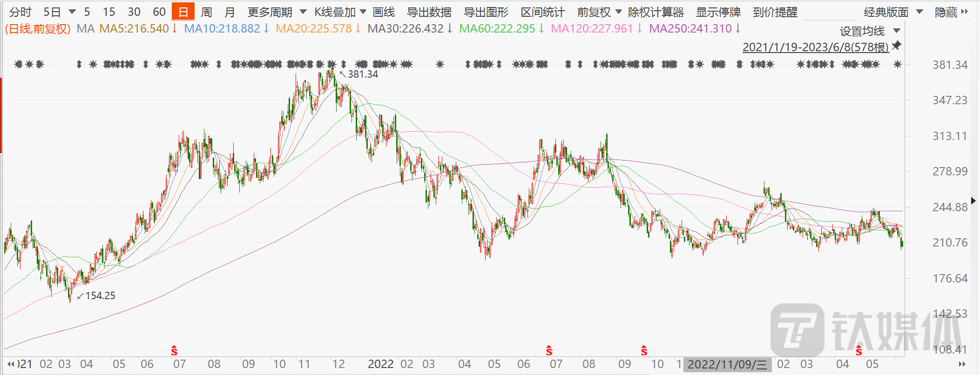Click the event marker above the 381.34 peak
The image size is (980, 375).
click(x=331, y=64)
